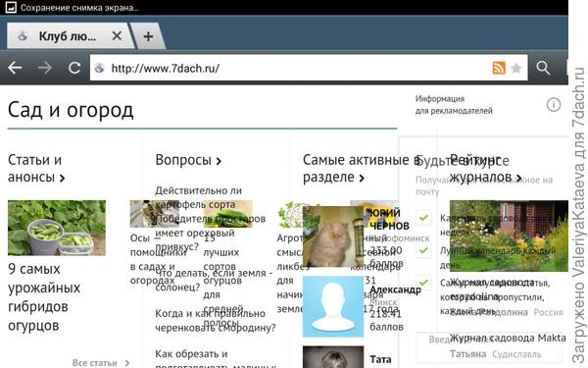Open a new tab with the plus button

[x=148, y=36]
